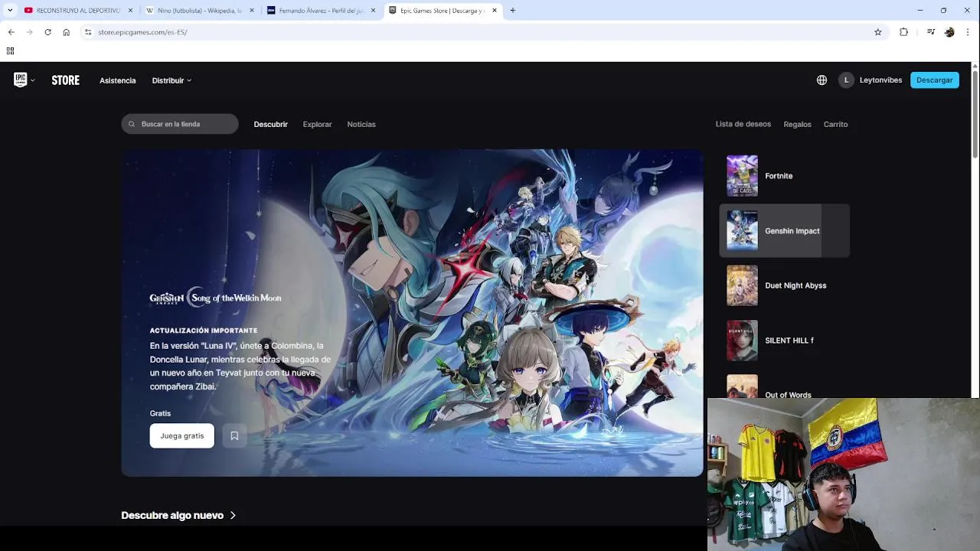Bookmark this page with the star

coord(878,32)
